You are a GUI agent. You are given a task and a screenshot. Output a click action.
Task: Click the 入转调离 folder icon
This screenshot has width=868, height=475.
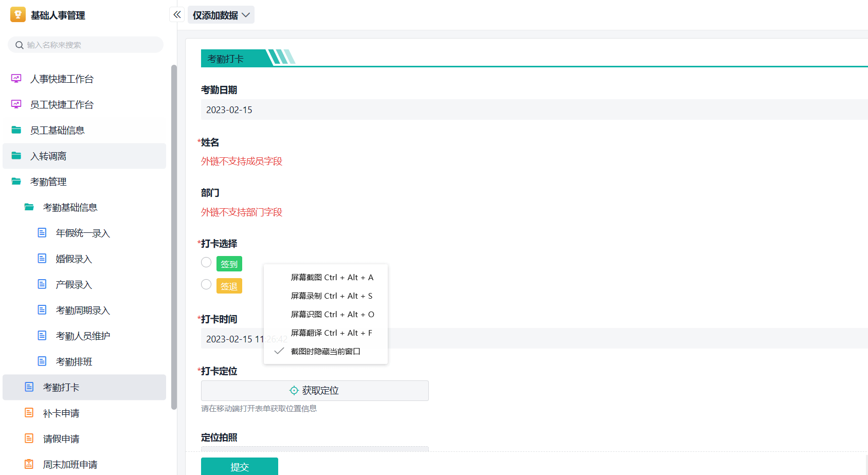[16, 155]
